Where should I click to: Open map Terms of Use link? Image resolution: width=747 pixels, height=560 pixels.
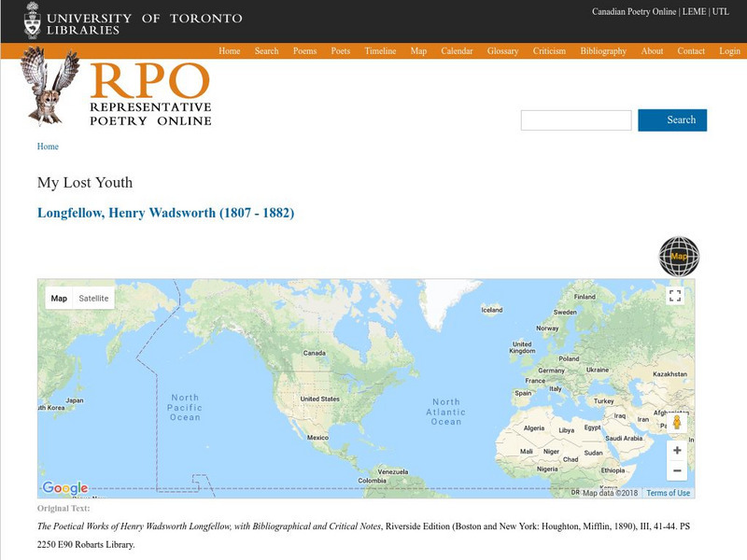(x=668, y=493)
